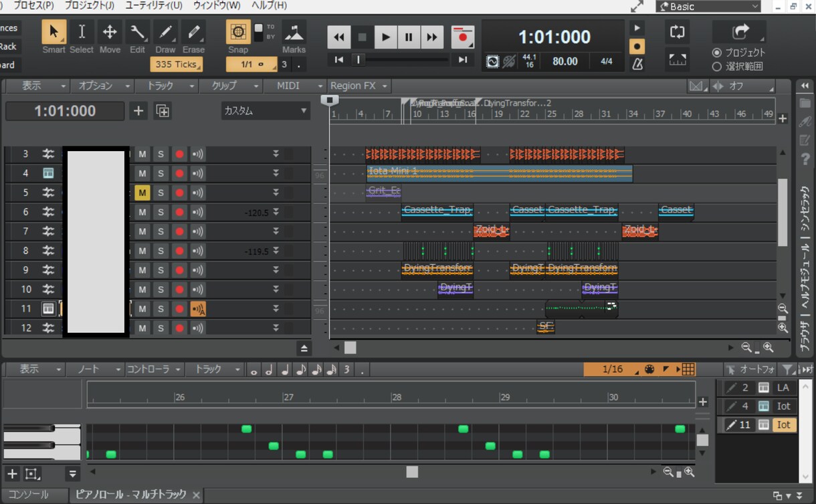This screenshot has width=816, height=504.
Task: Select the プロジェクト radio option
Action: (x=738, y=52)
